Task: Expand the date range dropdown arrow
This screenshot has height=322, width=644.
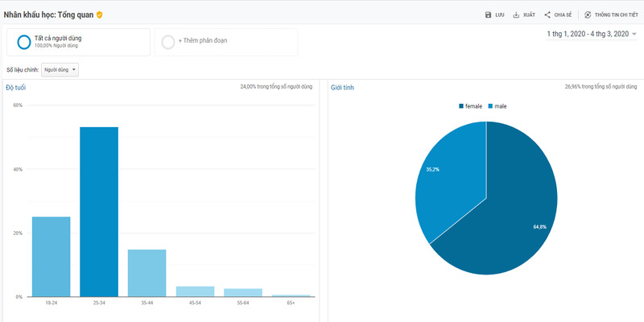Action: click(x=634, y=35)
